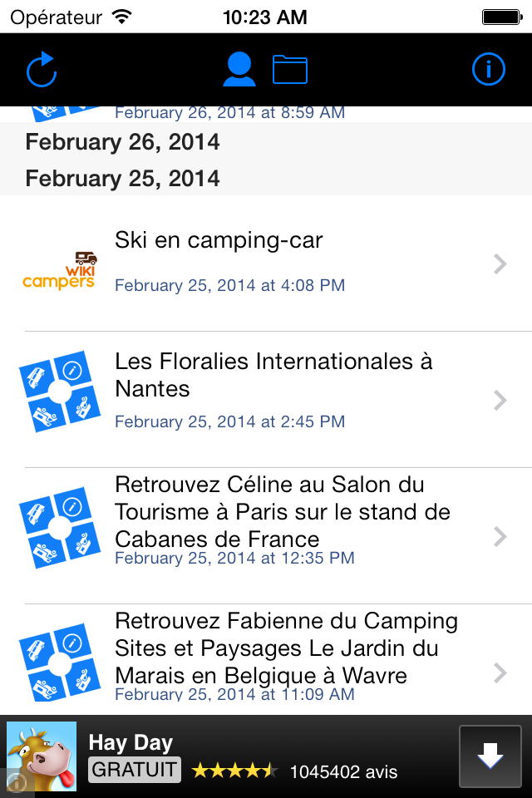Open chevron for Retrouvez Fabienne article
532x798 pixels.
coord(500,672)
